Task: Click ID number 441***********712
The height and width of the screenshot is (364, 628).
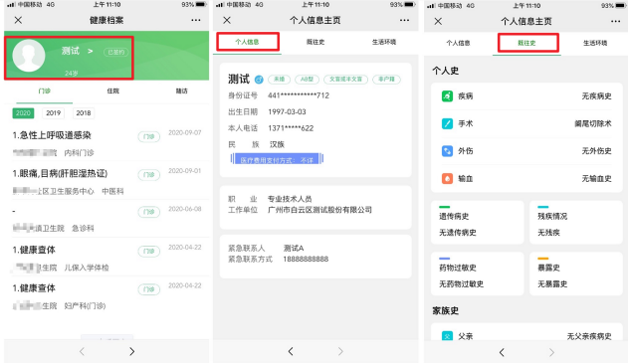Action: (x=299, y=95)
